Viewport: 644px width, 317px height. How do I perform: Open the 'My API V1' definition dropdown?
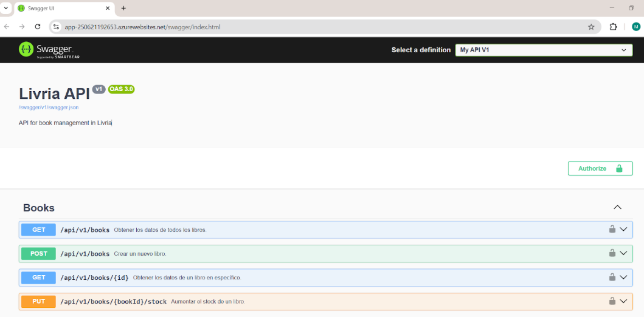point(544,50)
